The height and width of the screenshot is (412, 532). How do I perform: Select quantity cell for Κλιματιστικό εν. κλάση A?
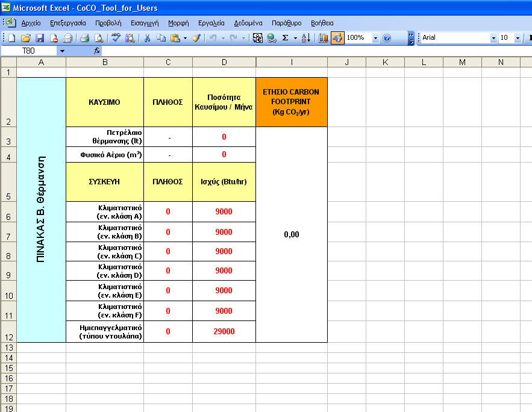click(168, 211)
